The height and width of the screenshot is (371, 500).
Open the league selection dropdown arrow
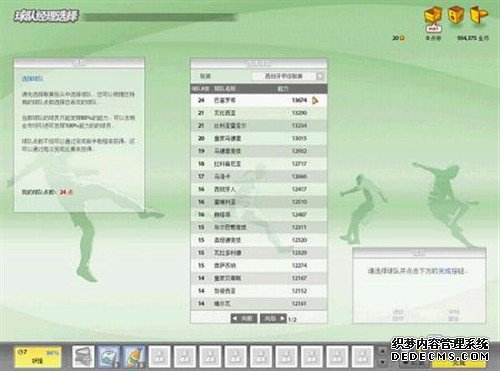[320, 76]
